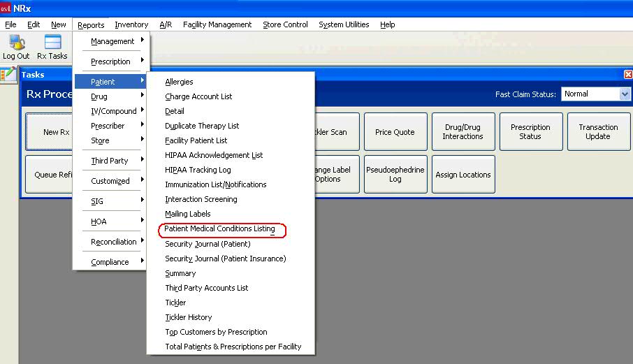This screenshot has height=364, width=633.
Task: Open the Store Control menu
Action: tap(286, 24)
